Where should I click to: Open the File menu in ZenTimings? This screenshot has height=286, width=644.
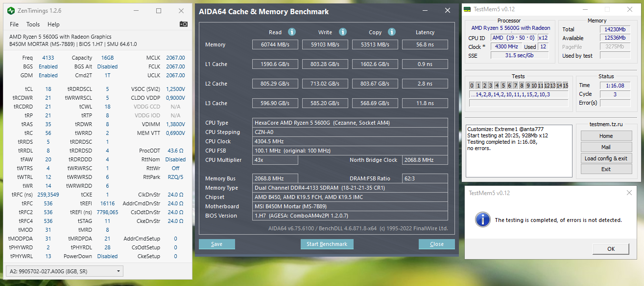click(14, 24)
